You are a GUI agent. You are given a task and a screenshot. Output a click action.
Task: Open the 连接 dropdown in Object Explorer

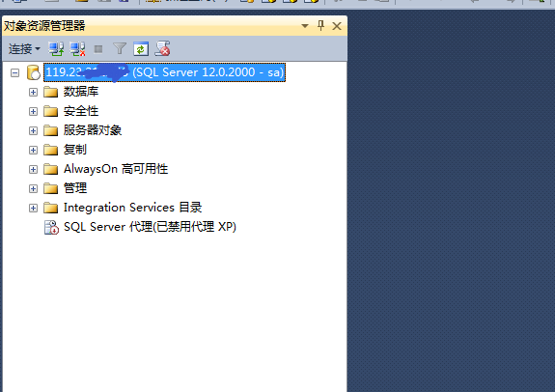pyautogui.click(x=24, y=49)
